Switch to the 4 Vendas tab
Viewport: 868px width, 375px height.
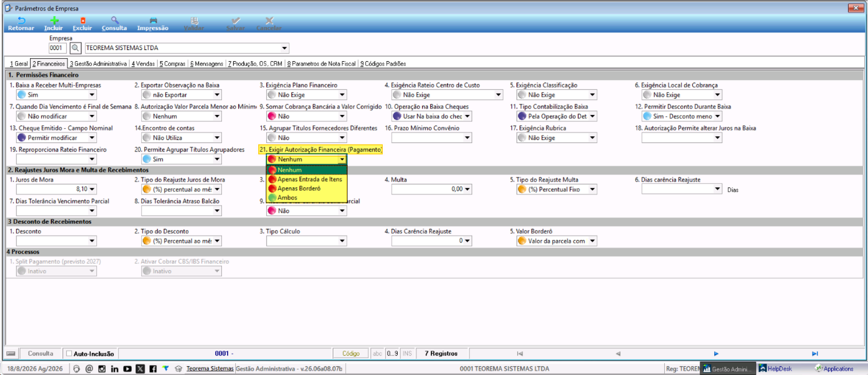point(143,64)
